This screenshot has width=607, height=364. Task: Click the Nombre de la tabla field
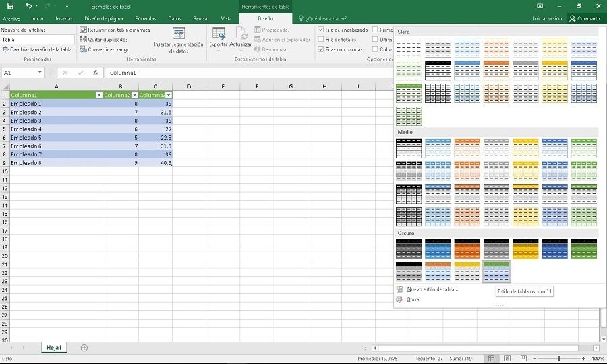(38, 40)
